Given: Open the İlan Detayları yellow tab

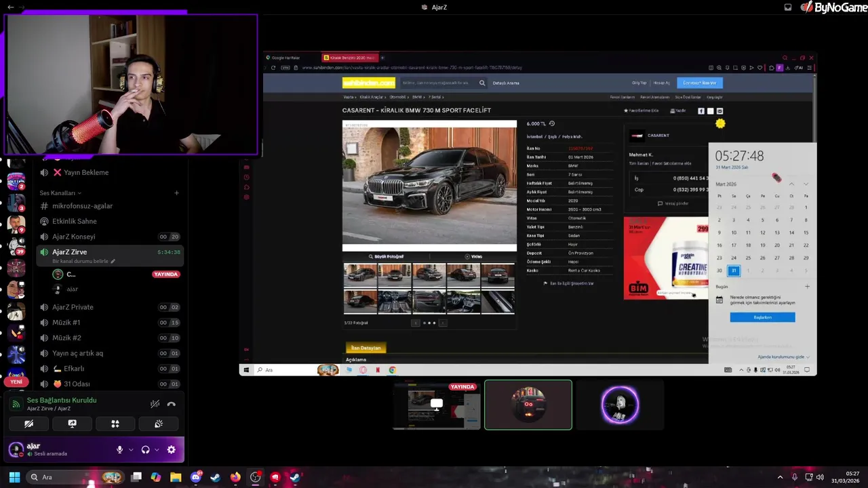Looking at the screenshot, I should 366,348.
